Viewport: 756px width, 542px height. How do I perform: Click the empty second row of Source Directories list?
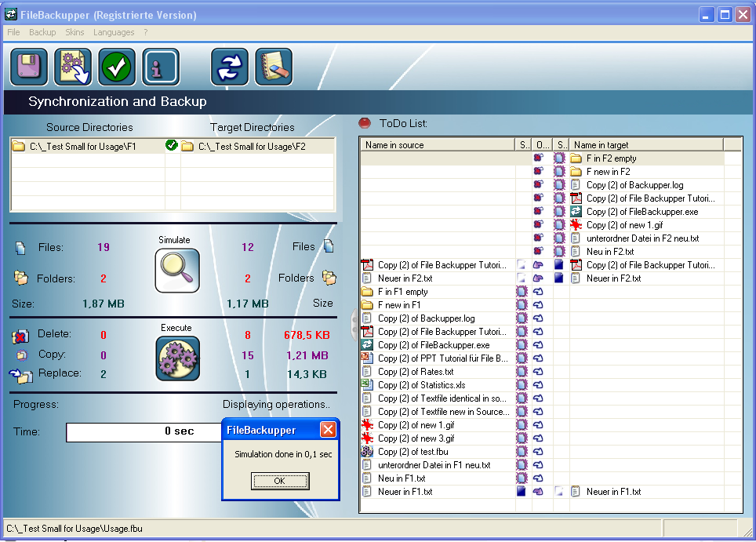point(88,161)
